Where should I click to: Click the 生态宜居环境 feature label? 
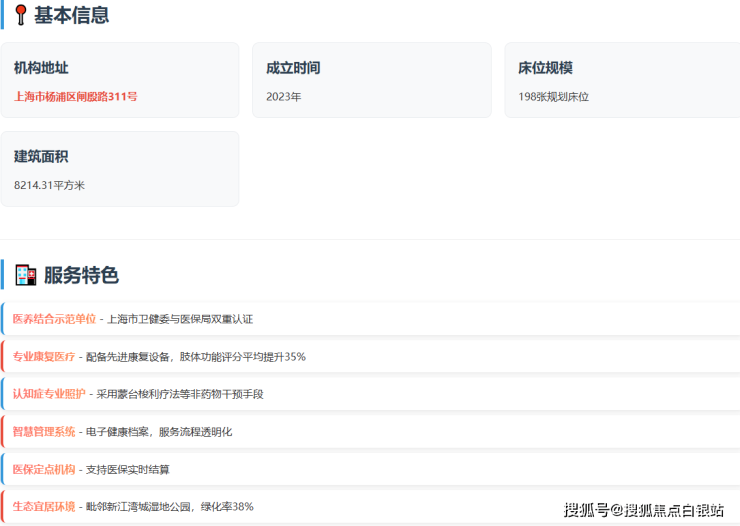43,507
